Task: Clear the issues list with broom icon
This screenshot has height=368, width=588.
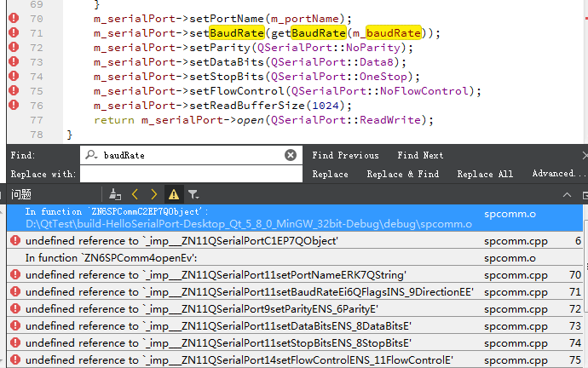Action: 115,194
